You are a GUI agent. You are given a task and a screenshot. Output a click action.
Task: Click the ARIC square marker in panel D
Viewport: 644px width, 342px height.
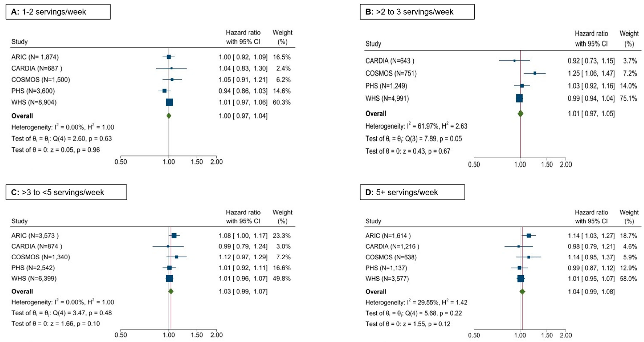coord(528,235)
